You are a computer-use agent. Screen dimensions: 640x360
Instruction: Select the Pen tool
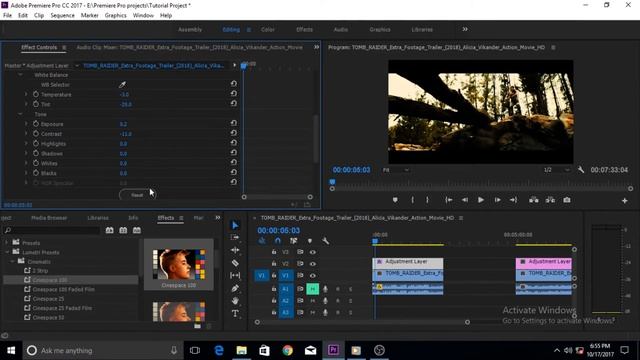click(235, 288)
